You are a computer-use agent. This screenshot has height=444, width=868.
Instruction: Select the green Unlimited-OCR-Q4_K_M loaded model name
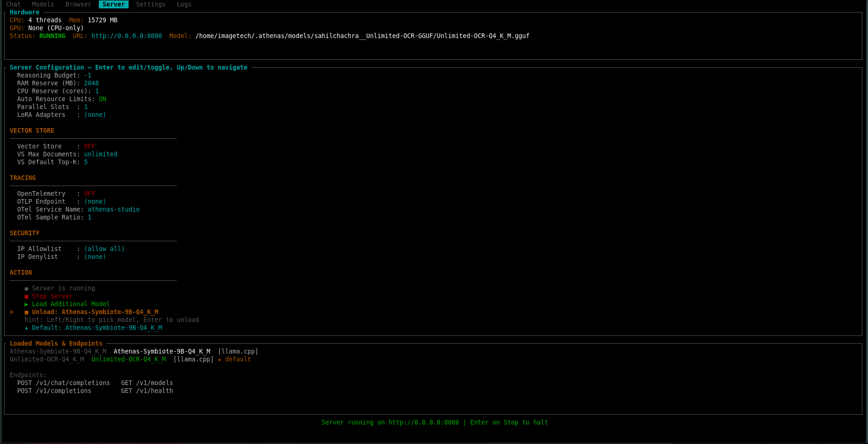[x=129, y=360]
